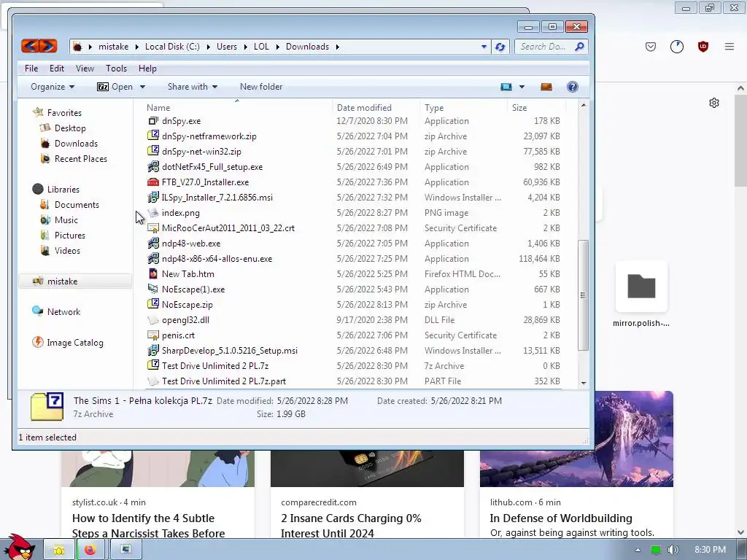Open the Help menu
This screenshot has width=747, height=560.
pyautogui.click(x=147, y=68)
